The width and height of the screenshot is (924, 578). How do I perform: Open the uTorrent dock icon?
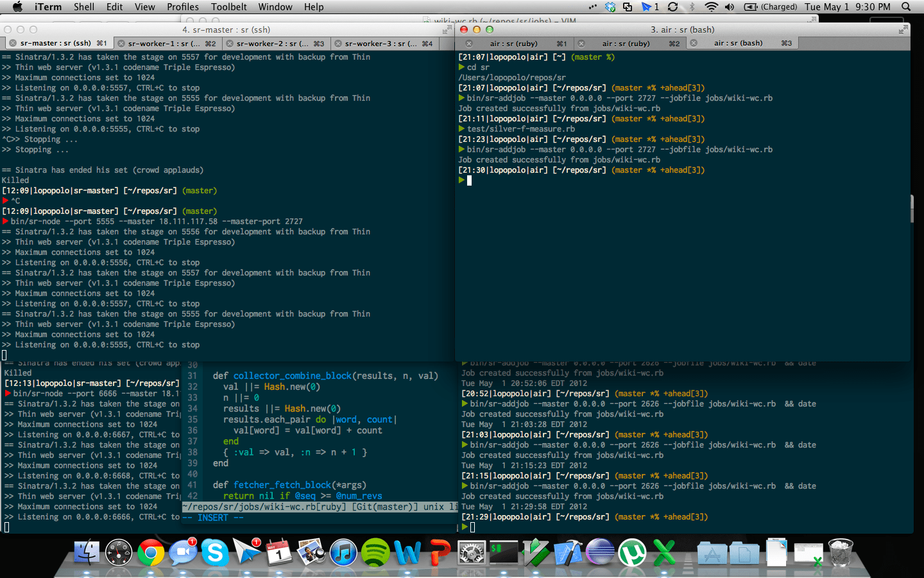632,553
